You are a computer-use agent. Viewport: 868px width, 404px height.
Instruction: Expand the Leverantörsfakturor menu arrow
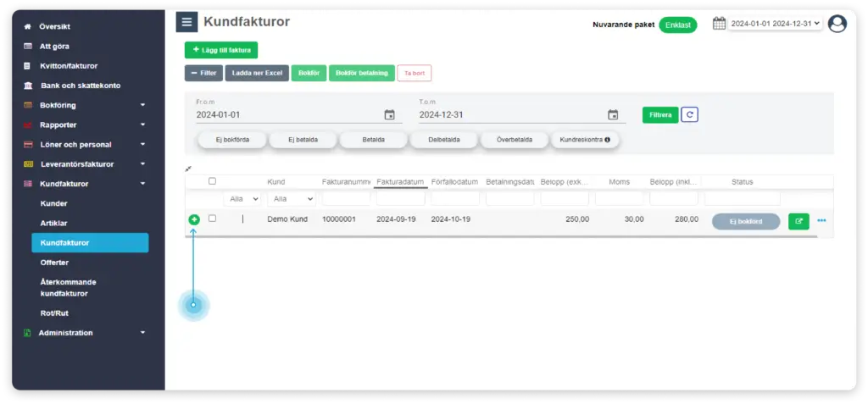tap(142, 164)
